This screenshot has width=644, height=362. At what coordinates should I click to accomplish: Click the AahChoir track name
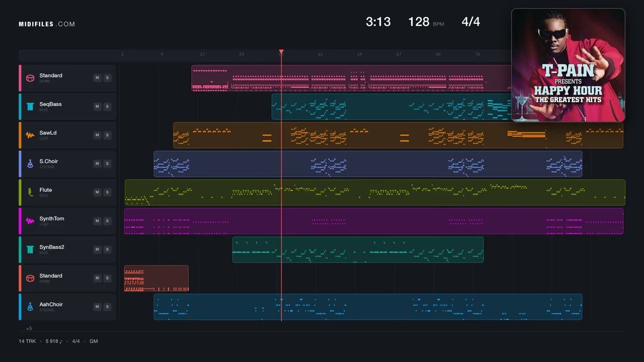tap(51, 304)
